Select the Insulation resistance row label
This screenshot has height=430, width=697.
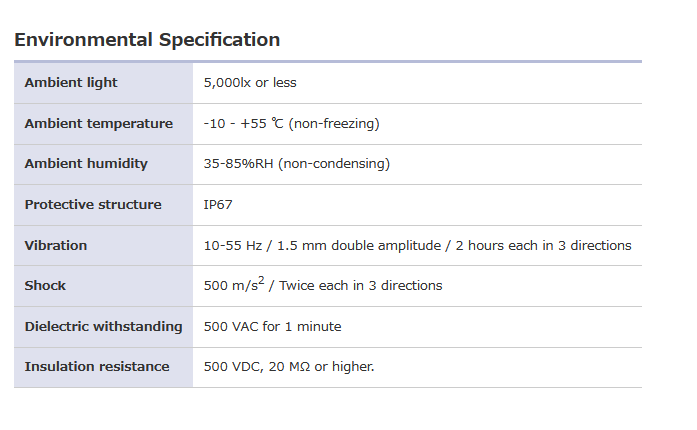97,367
